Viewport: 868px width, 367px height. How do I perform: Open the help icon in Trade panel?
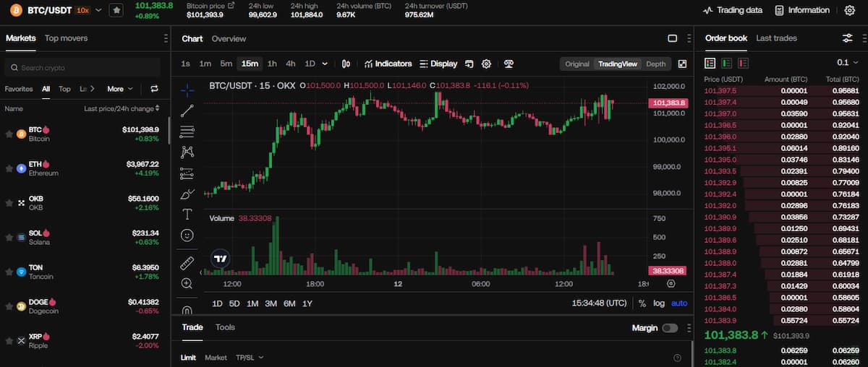tap(677, 358)
